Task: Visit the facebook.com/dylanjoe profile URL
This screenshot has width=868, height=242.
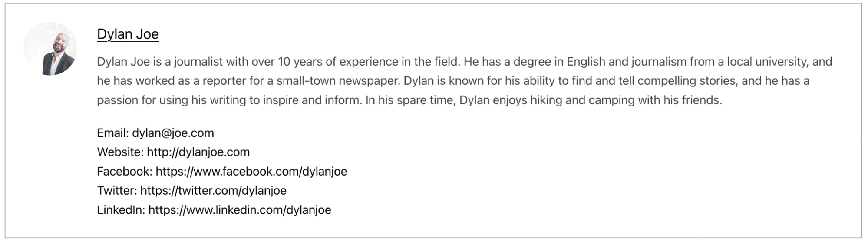Action: tap(251, 172)
